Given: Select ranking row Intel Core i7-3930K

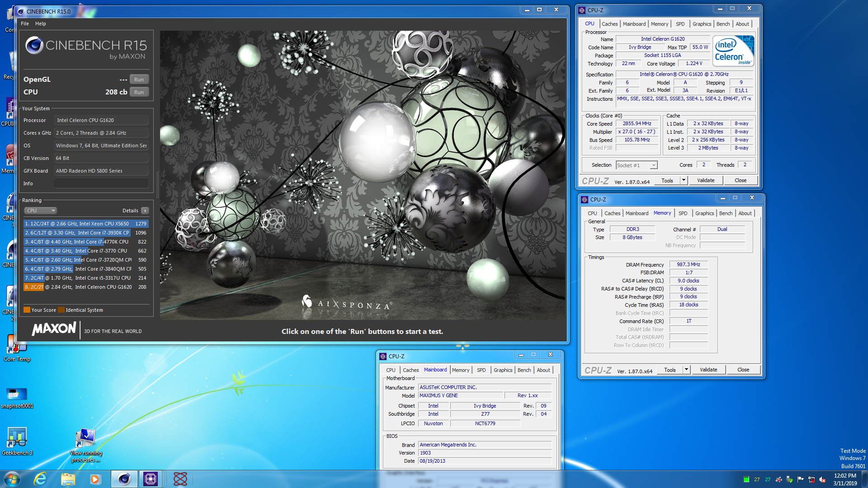Looking at the screenshot, I should pyautogui.click(x=86, y=233).
